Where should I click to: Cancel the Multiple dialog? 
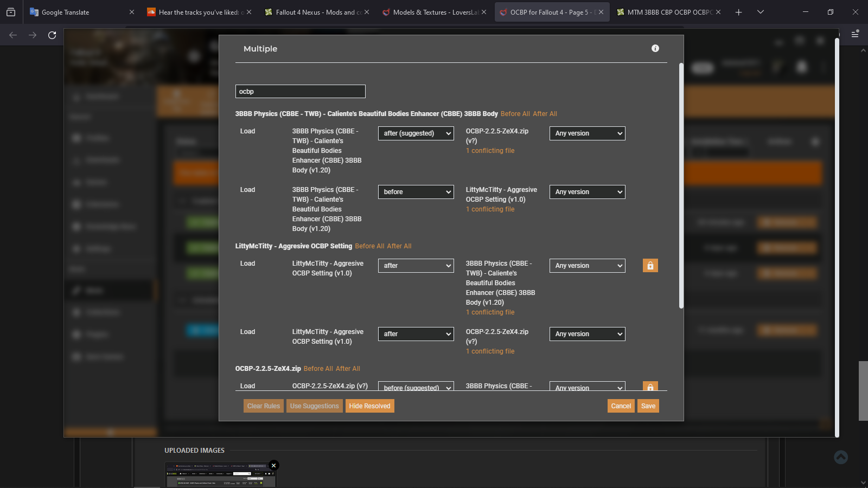(621, 406)
